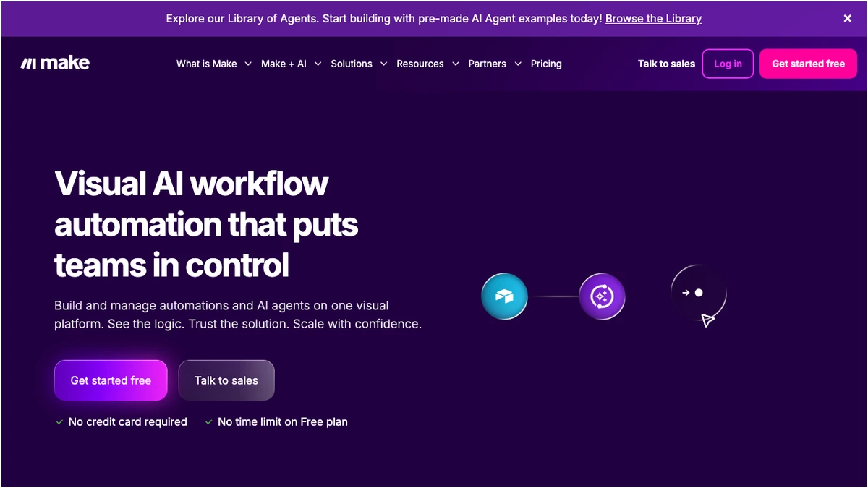Click the pink Get started free header button

(808, 64)
